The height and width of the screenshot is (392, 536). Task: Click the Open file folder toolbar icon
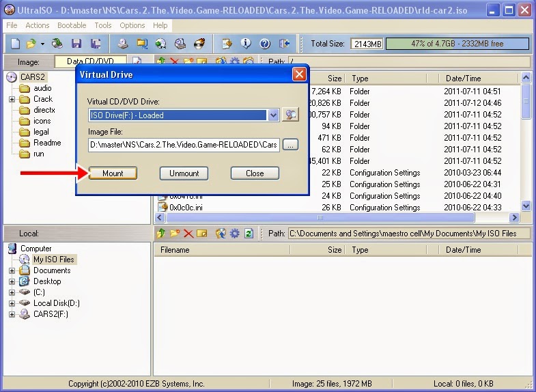pyautogui.click(x=31, y=44)
